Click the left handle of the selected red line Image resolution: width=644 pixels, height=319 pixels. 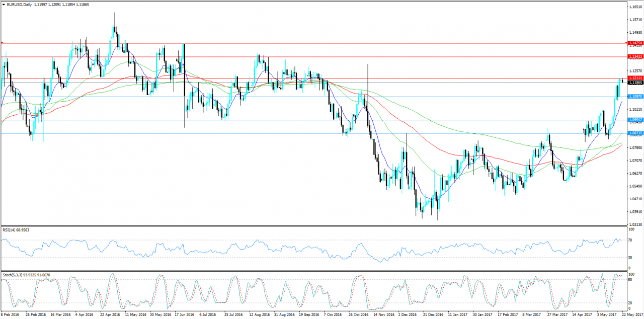(x=2, y=43)
